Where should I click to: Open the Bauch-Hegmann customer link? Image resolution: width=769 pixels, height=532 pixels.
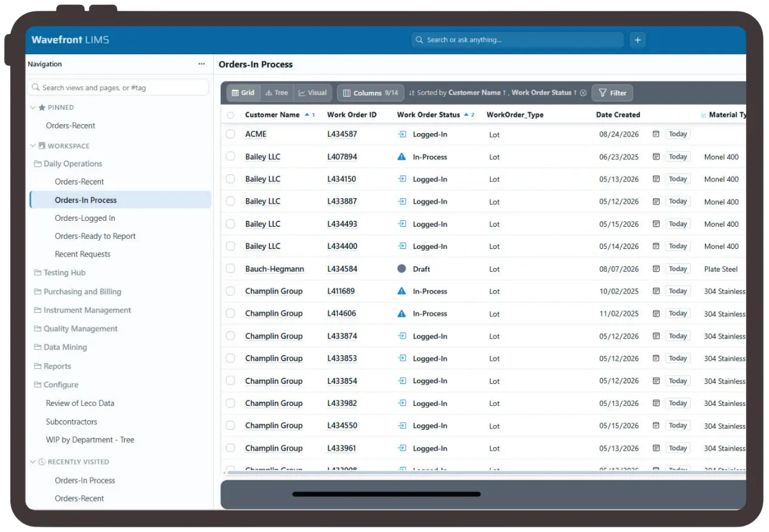pos(274,269)
